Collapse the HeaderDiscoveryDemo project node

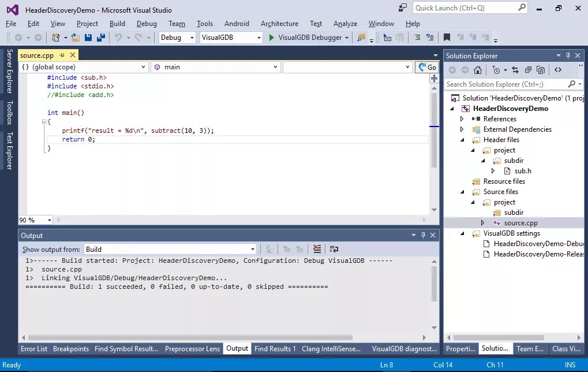452,109
